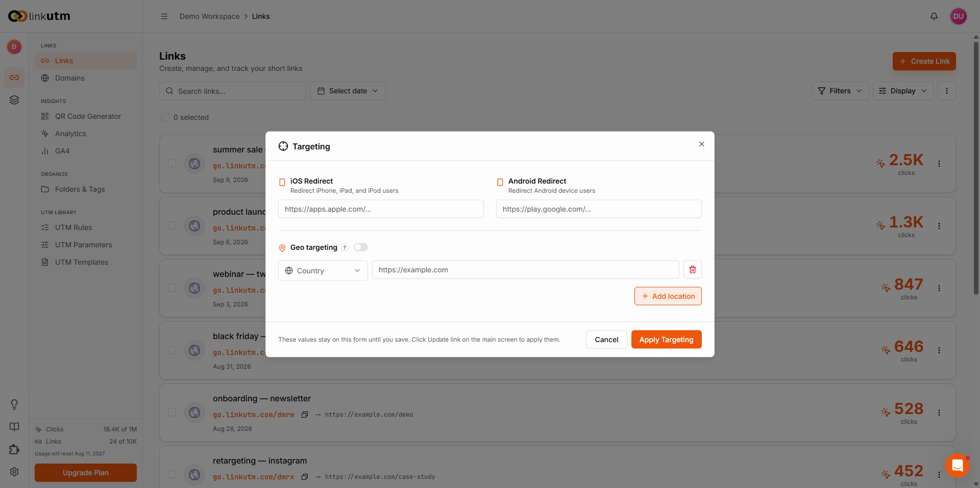This screenshot has height=488, width=980.
Task: Expand the Filters dropdown
Action: click(x=840, y=91)
